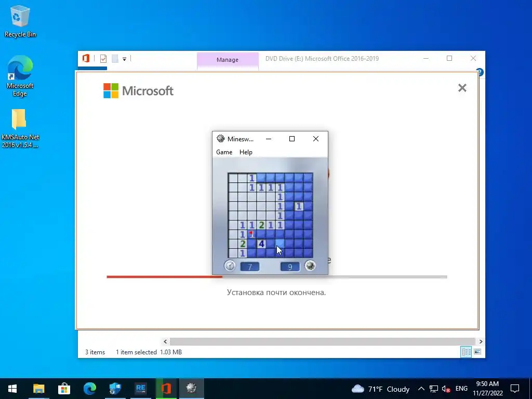
Task: Click the Explorer horizontal scrollbar track
Action: coord(322,341)
